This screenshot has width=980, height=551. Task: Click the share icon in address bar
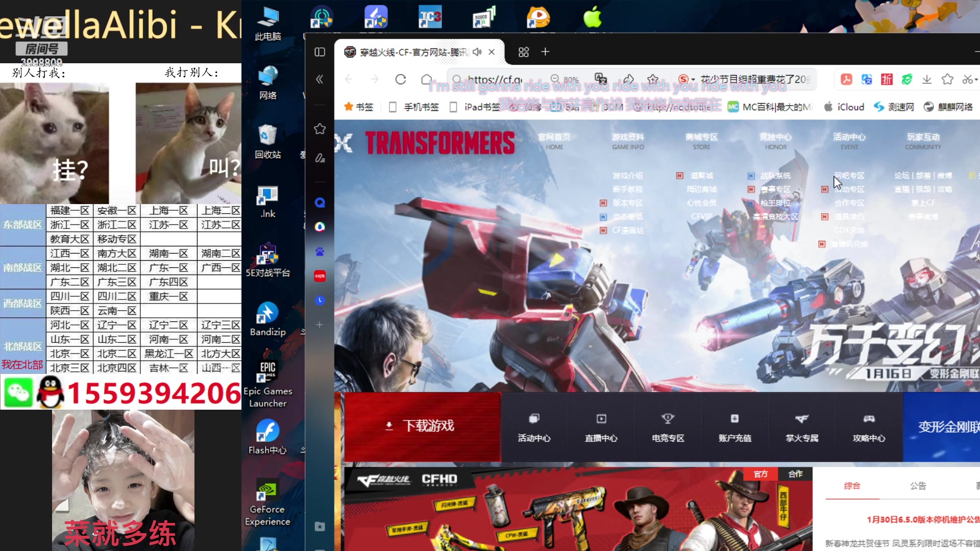coord(628,79)
